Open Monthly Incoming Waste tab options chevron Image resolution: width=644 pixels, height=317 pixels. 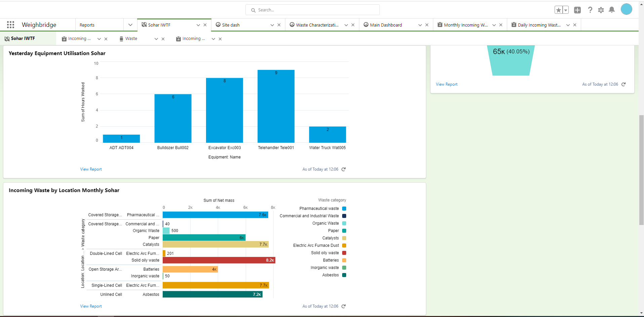click(494, 25)
